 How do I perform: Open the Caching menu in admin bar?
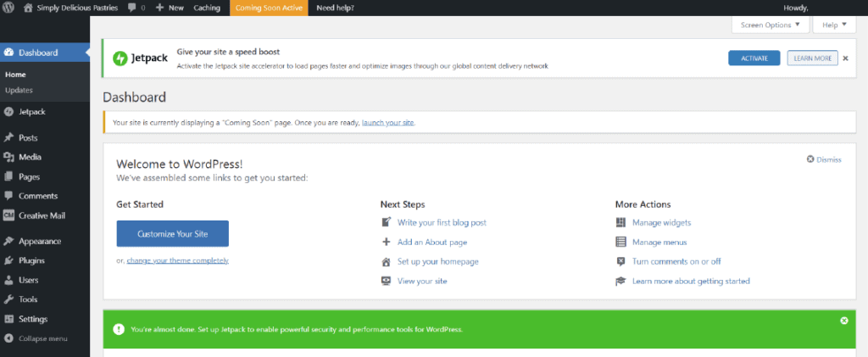207,8
